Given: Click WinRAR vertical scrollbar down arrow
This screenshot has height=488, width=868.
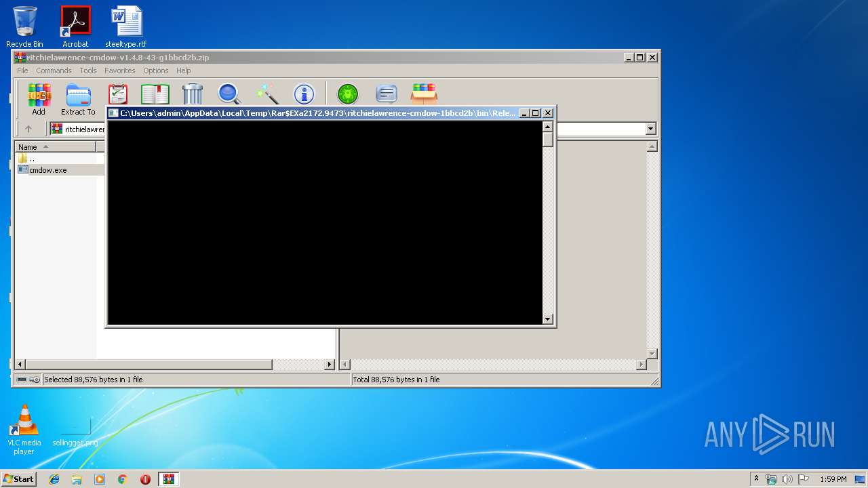Looking at the screenshot, I should point(652,354).
